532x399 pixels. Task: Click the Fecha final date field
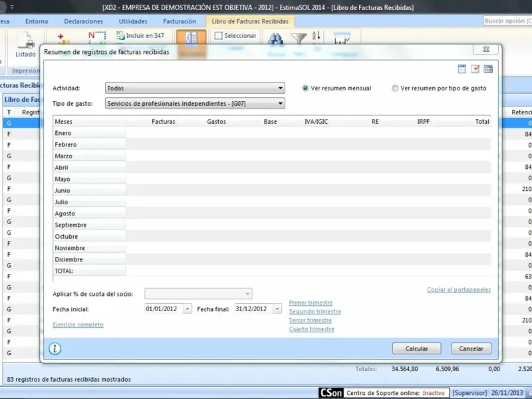tap(253, 309)
